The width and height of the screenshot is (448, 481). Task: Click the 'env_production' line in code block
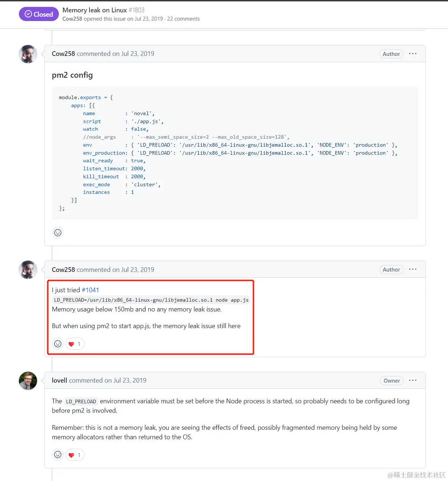pyautogui.click(x=240, y=153)
